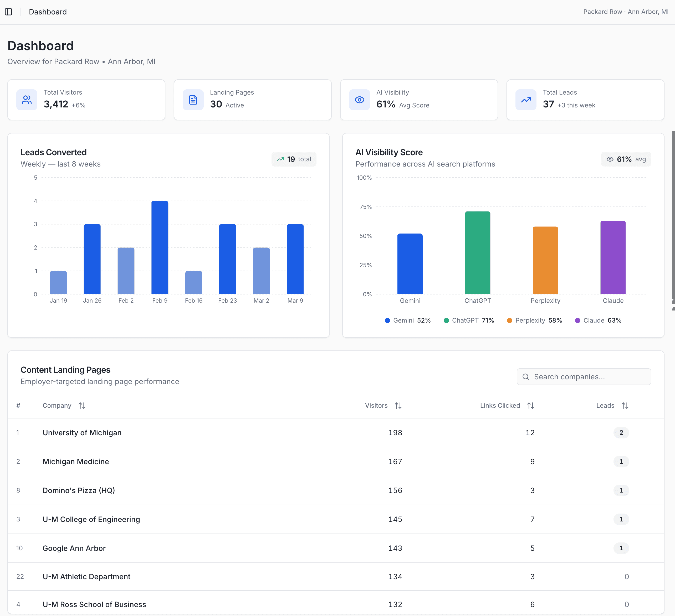Viewport: 675px width, 616px height.
Task: Click the Claude purple legend dot
Action: click(577, 320)
